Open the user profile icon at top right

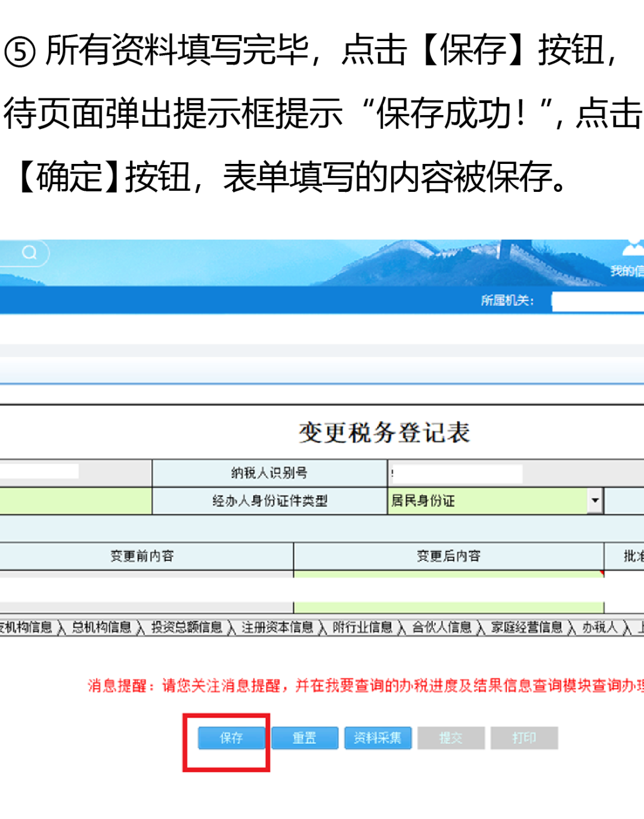click(632, 247)
